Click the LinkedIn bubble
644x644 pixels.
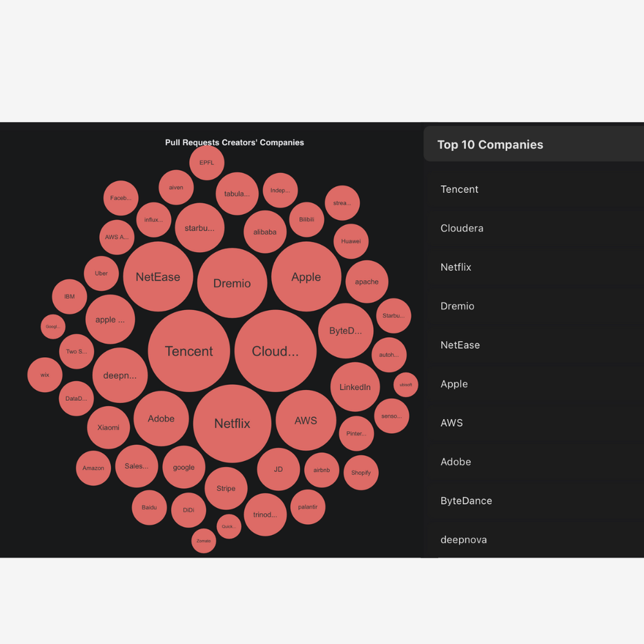click(x=355, y=387)
